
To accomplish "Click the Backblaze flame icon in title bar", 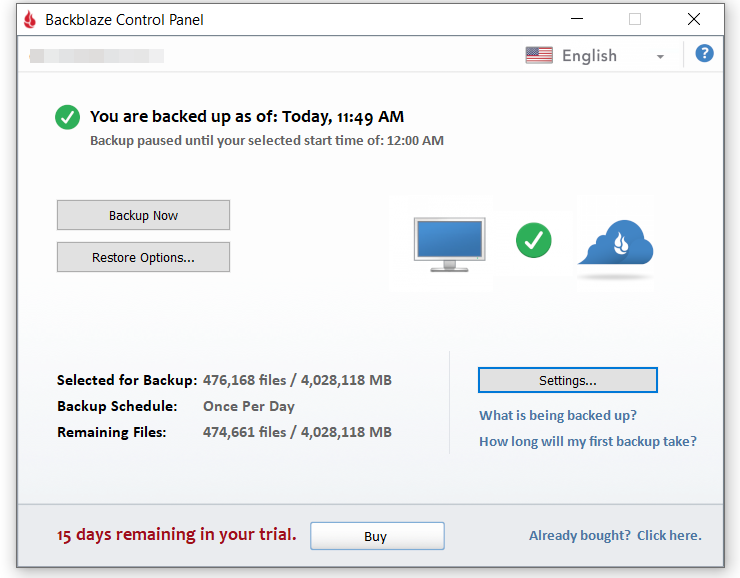I will (30, 19).
